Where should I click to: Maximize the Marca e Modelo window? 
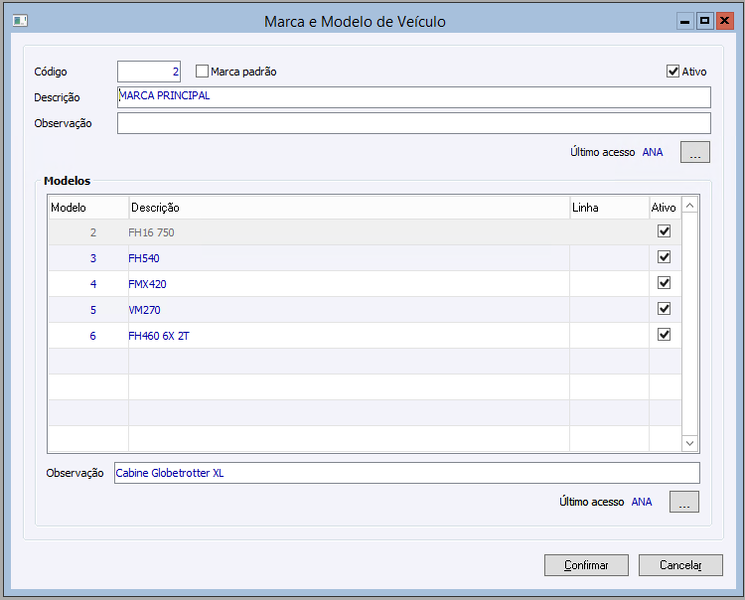[705, 21]
